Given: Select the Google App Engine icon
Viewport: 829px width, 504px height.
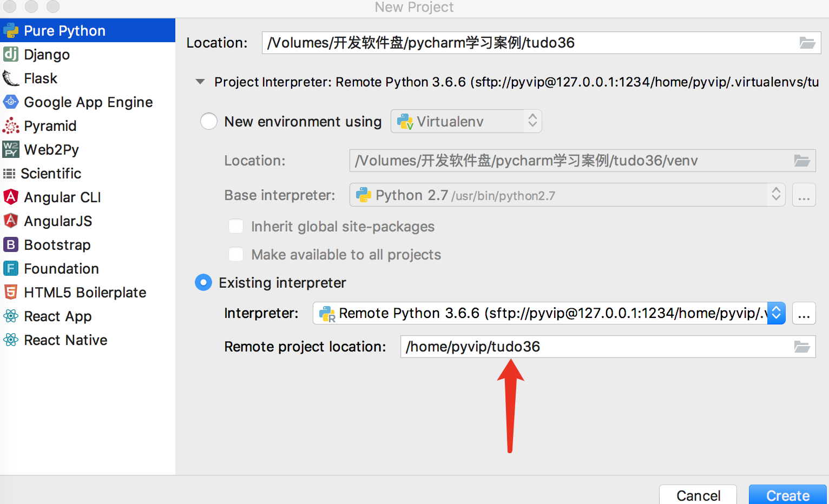Looking at the screenshot, I should (11, 102).
